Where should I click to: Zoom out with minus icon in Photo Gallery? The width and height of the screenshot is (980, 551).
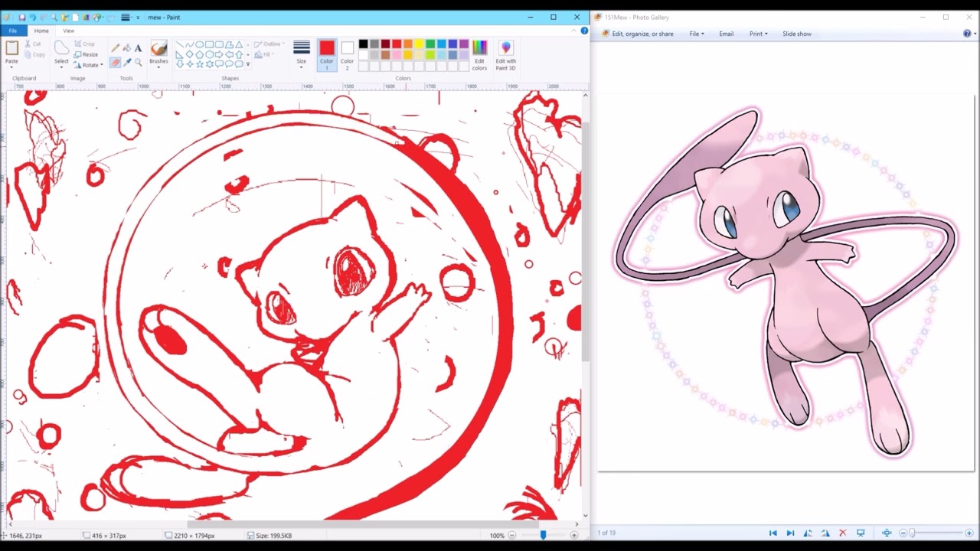(x=903, y=533)
